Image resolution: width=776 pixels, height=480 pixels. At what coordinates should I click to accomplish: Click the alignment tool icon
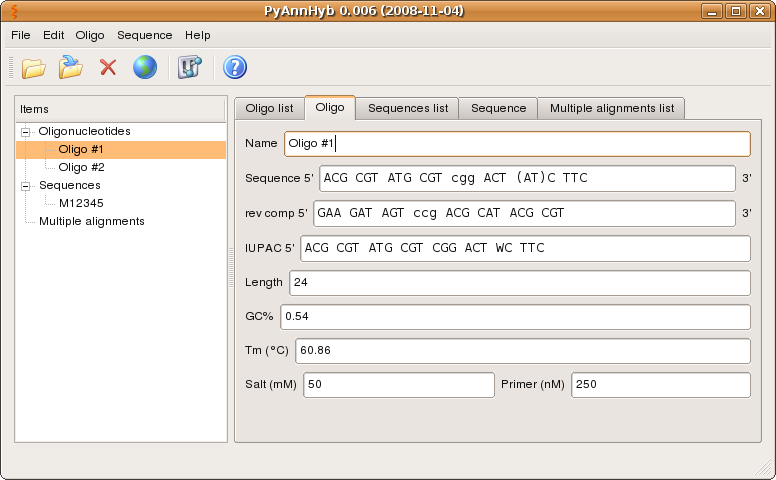click(190, 67)
